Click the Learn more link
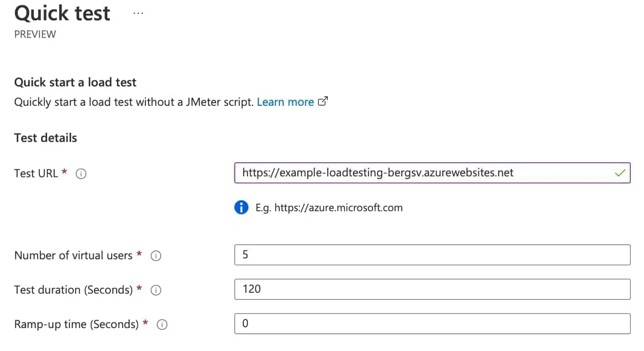 point(285,102)
